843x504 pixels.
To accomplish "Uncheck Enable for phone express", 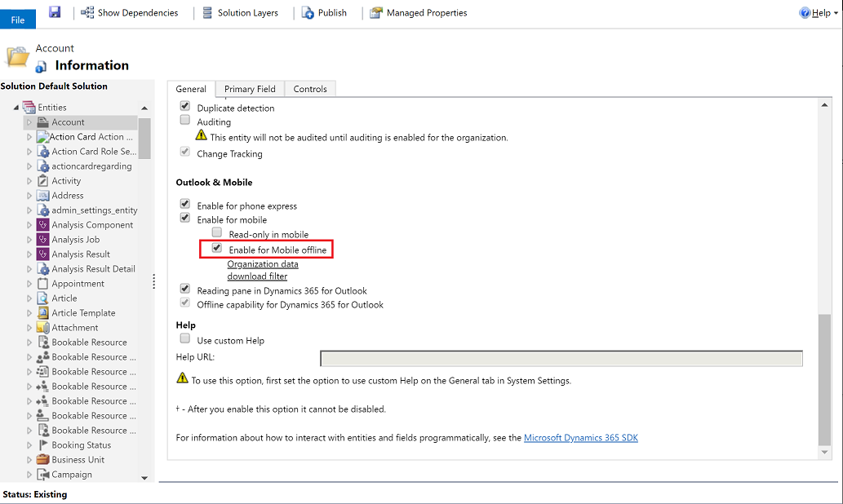I will 184,204.
